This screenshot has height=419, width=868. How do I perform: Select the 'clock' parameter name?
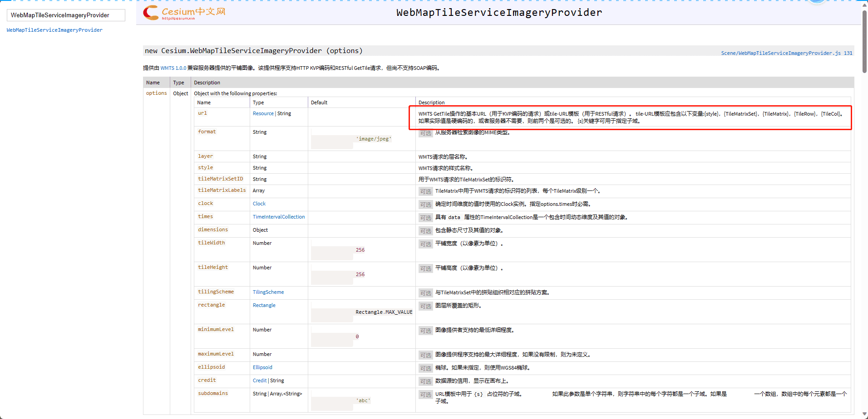205,203
